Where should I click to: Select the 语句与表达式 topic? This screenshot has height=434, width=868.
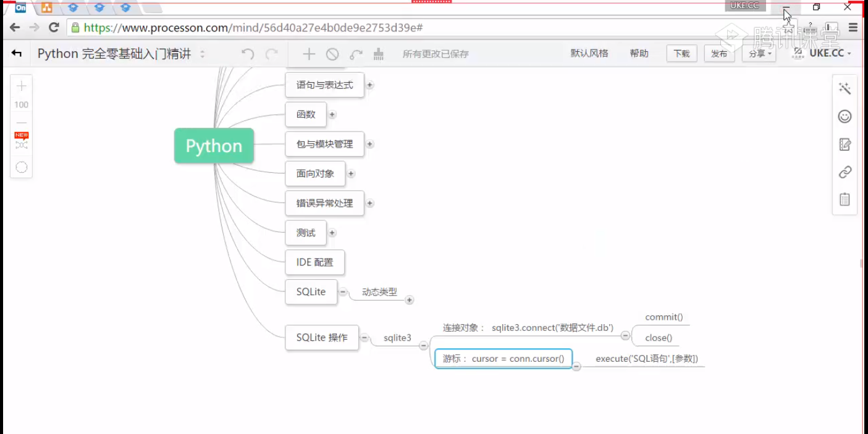324,85
